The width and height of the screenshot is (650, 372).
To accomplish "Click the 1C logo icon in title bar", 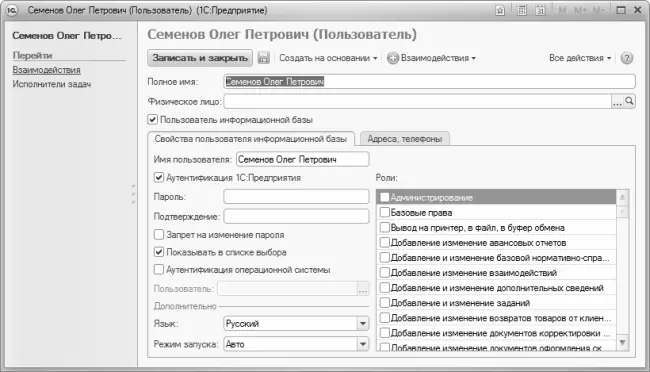I will (x=12, y=10).
